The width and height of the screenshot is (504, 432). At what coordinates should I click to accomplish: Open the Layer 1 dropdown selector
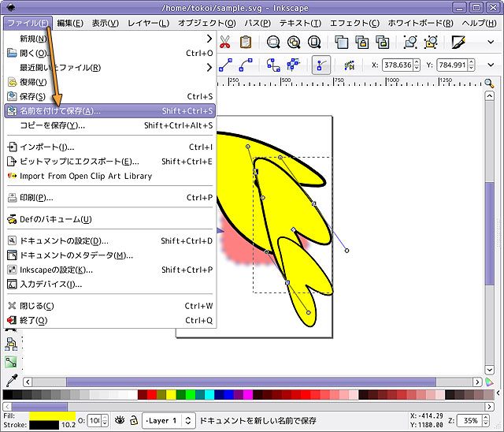pos(169,421)
